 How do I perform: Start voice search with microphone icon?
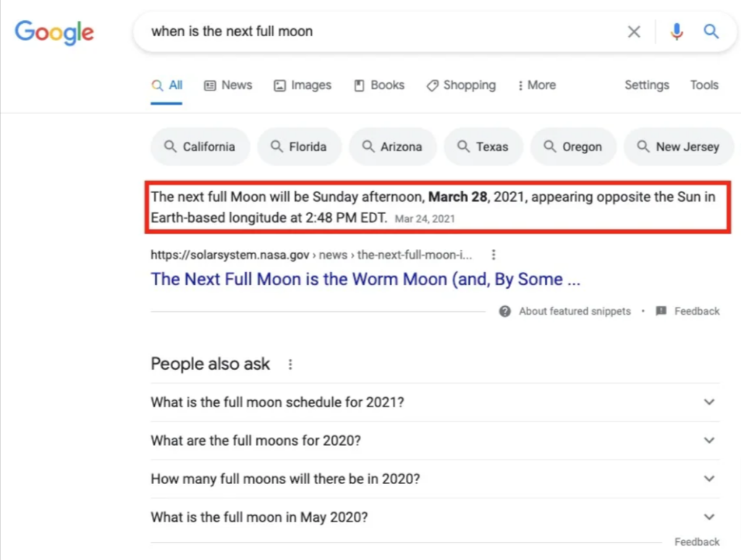[x=677, y=32]
